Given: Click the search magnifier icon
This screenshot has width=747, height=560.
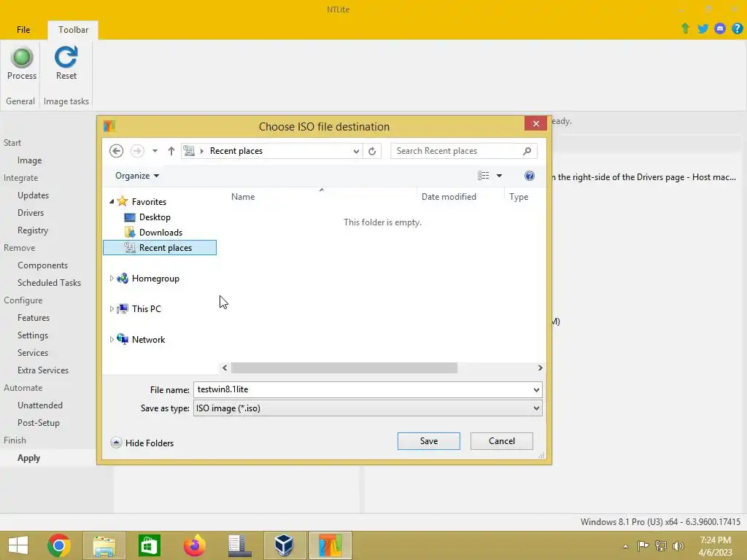Looking at the screenshot, I should pyautogui.click(x=527, y=151).
